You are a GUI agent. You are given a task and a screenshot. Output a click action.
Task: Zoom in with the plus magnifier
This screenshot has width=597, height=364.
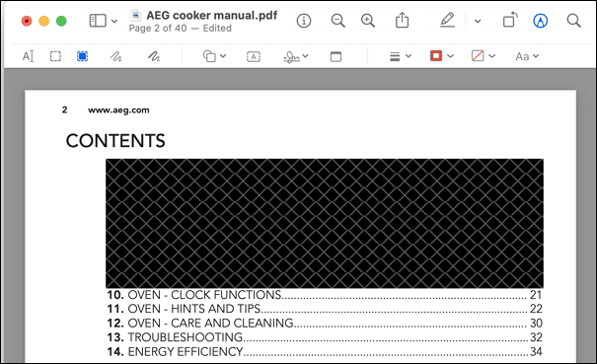point(368,21)
